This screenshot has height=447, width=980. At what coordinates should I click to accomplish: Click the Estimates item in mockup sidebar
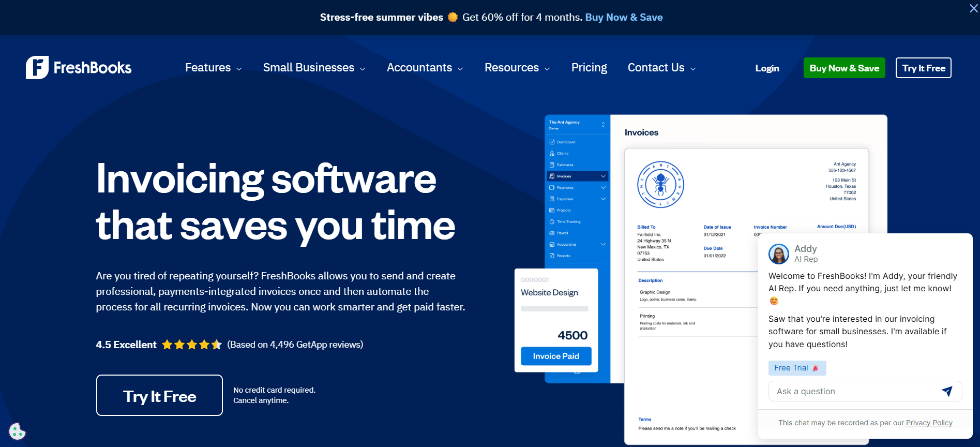pyautogui.click(x=565, y=165)
